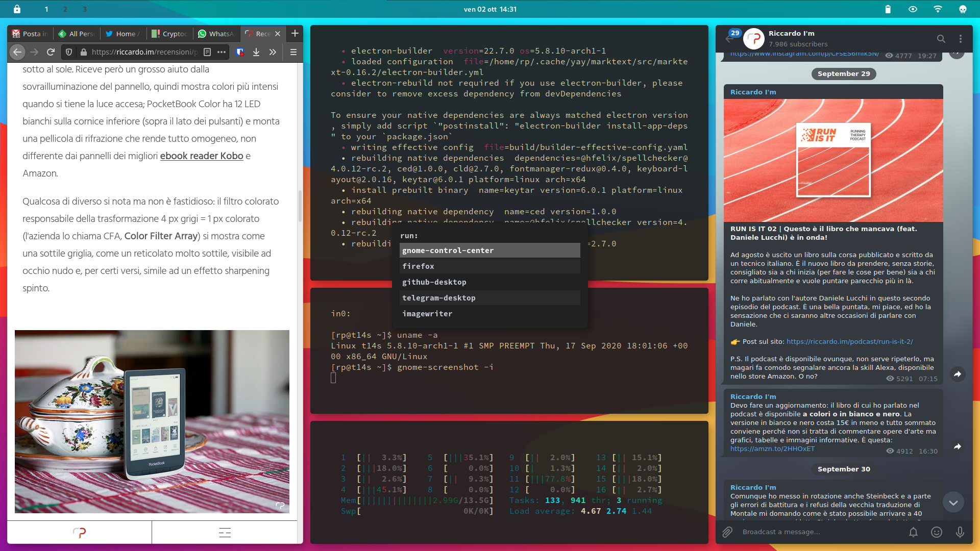980x551 pixels.
Task: Reload the current riccardo.im page
Action: click(x=51, y=52)
